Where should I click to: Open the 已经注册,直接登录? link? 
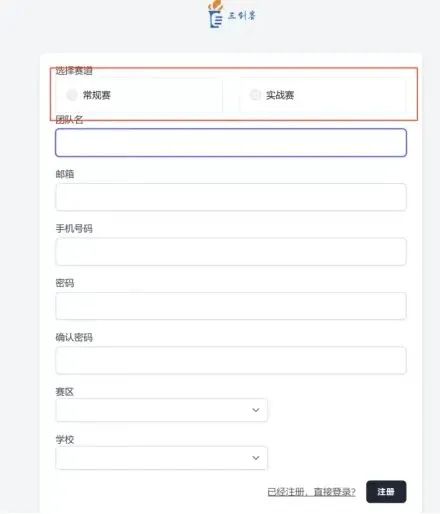[x=312, y=492]
